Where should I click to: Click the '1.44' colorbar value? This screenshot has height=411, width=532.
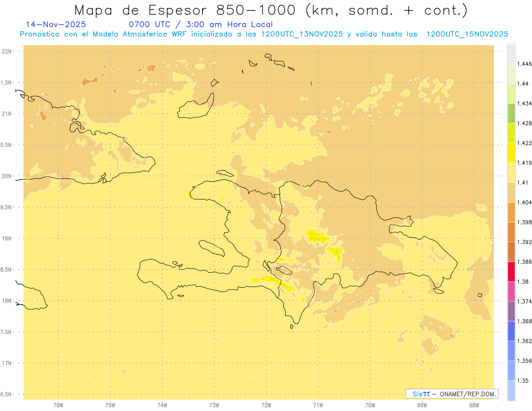(523, 84)
